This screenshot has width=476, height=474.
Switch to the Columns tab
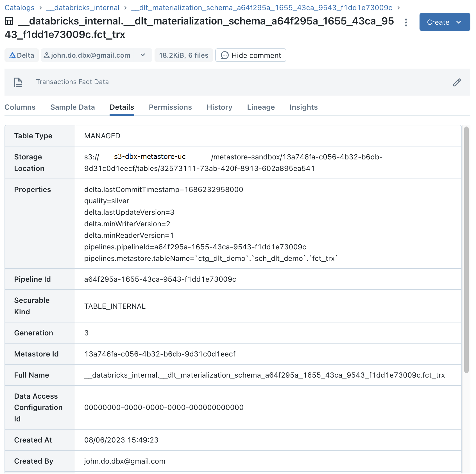20,107
